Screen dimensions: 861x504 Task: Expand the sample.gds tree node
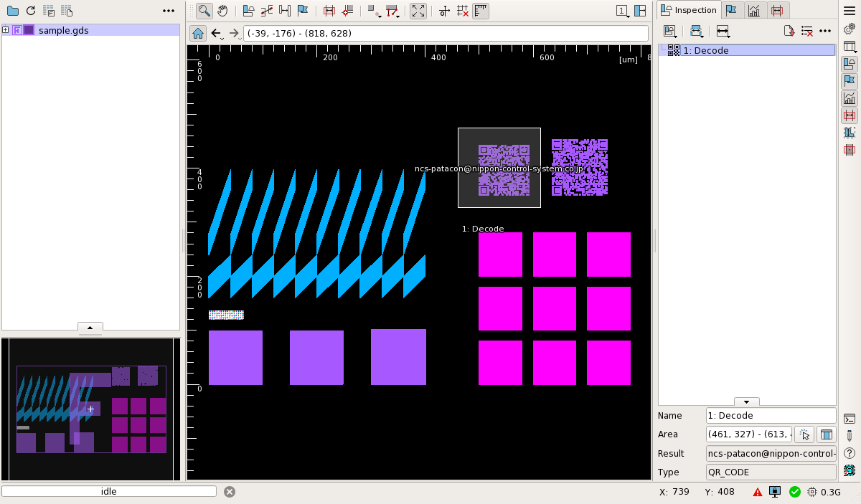[x=6, y=30]
